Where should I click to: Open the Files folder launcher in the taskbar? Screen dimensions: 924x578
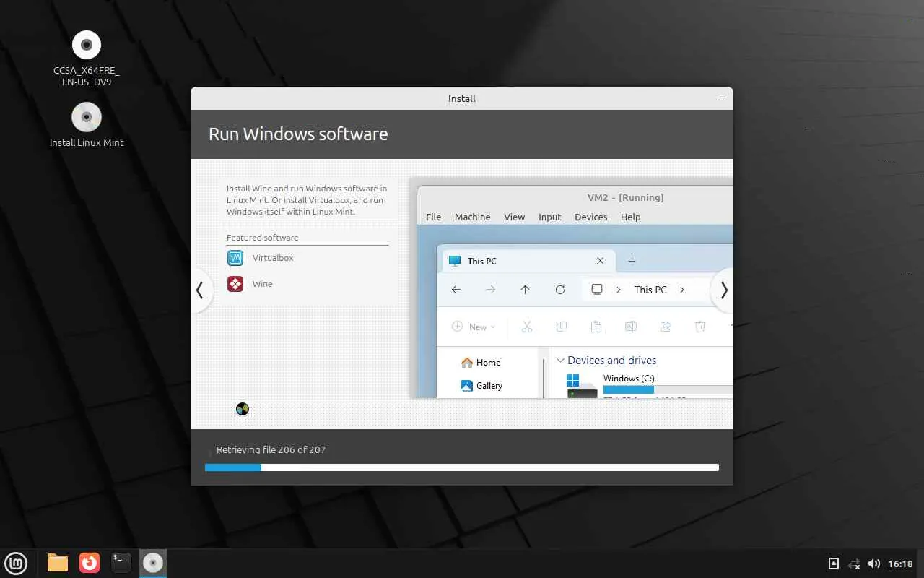[58, 563]
